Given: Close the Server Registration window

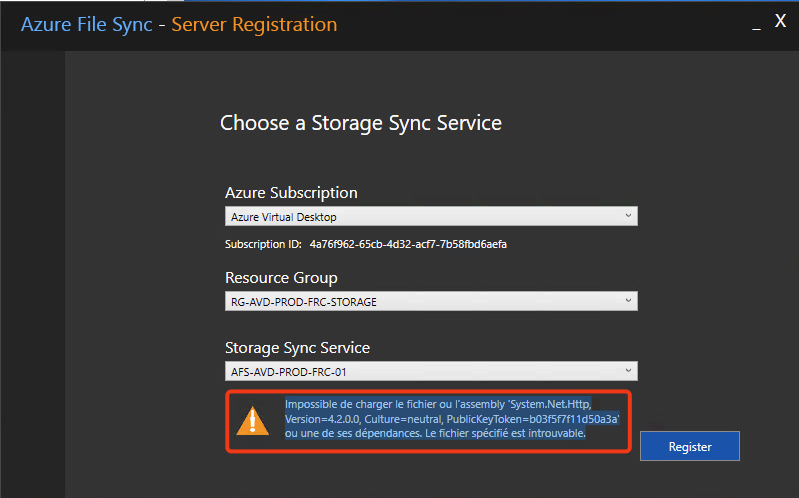Looking at the screenshot, I should click(x=780, y=21).
